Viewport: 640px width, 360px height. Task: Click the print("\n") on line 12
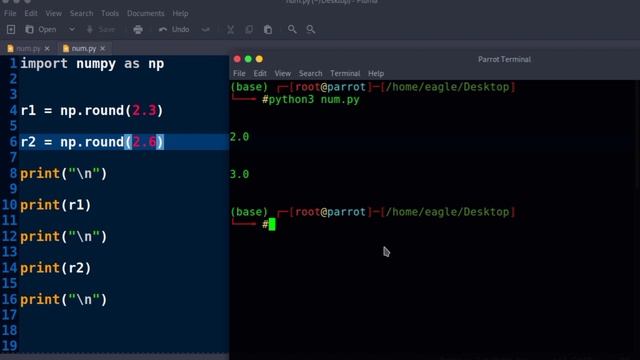[x=64, y=237]
